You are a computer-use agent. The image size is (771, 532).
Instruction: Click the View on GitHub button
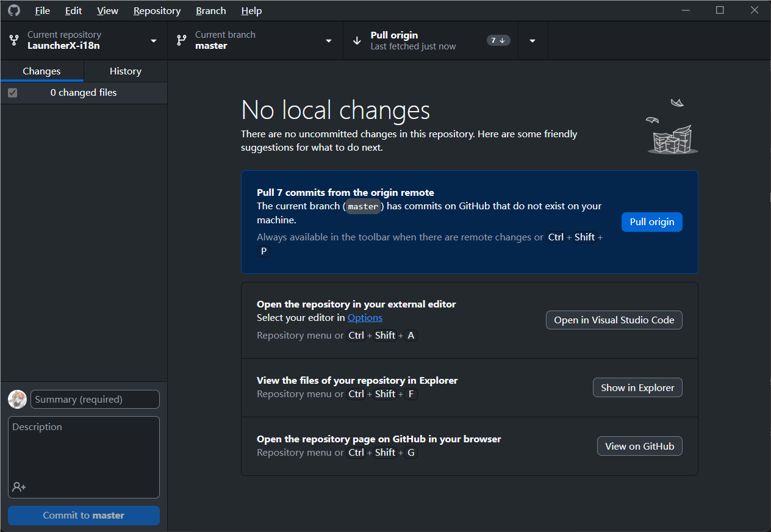click(x=640, y=447)
